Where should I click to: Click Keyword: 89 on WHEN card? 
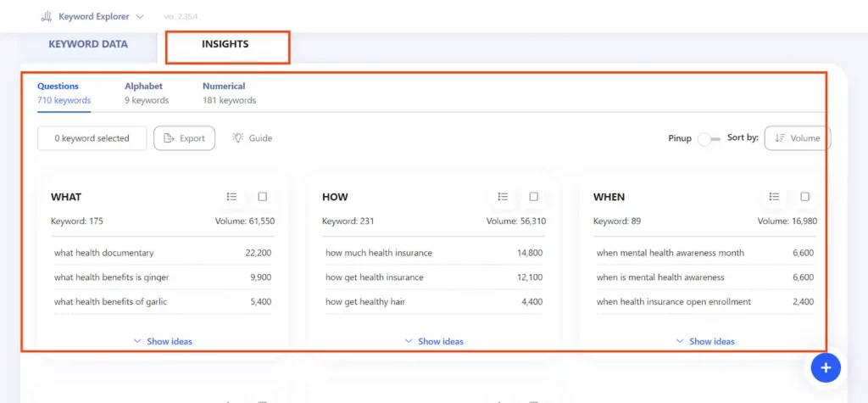pyautogui.click(x=617, y=221)
